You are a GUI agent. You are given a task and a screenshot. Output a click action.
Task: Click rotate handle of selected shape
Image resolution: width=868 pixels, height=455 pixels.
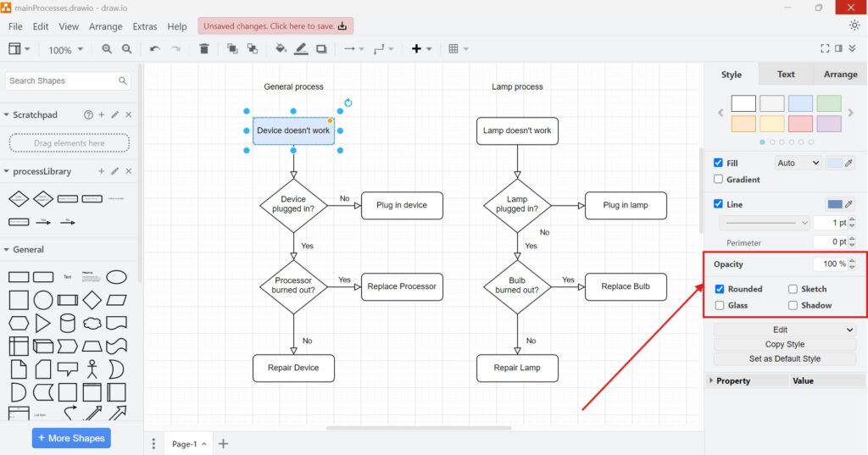(x=348, y=103)
